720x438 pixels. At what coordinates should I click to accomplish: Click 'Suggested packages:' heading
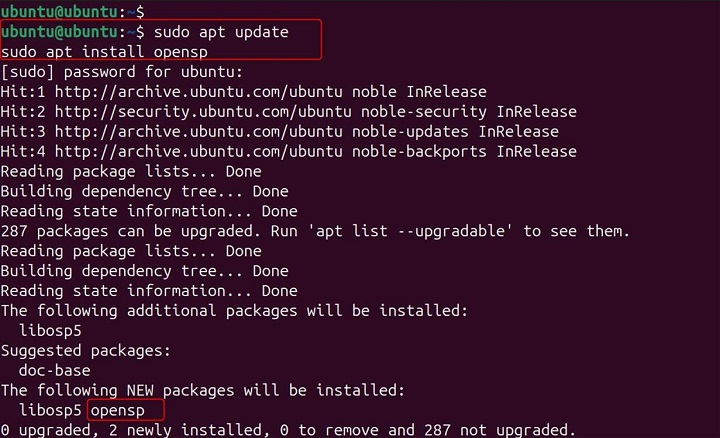click(83, 351)
